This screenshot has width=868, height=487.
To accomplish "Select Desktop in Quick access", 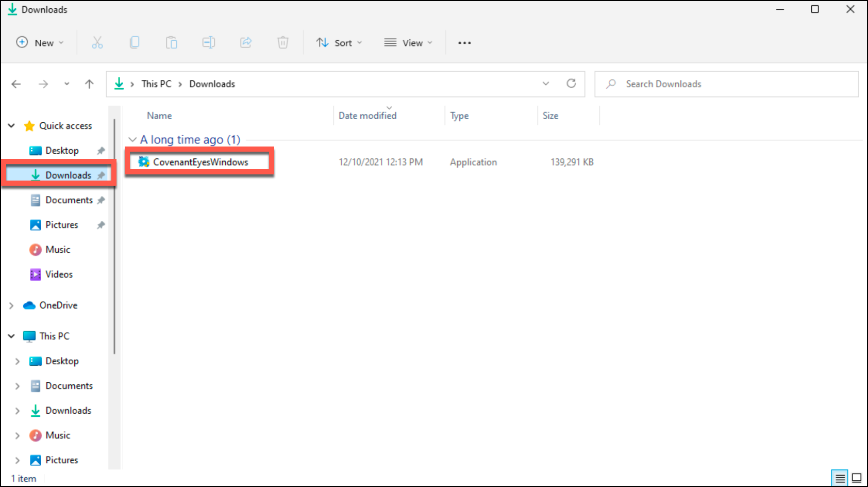I will coord(62,151).
